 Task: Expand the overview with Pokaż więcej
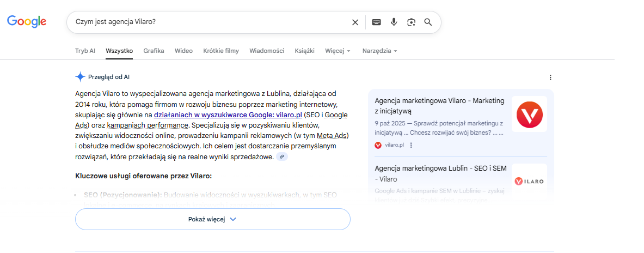(213, 219)
